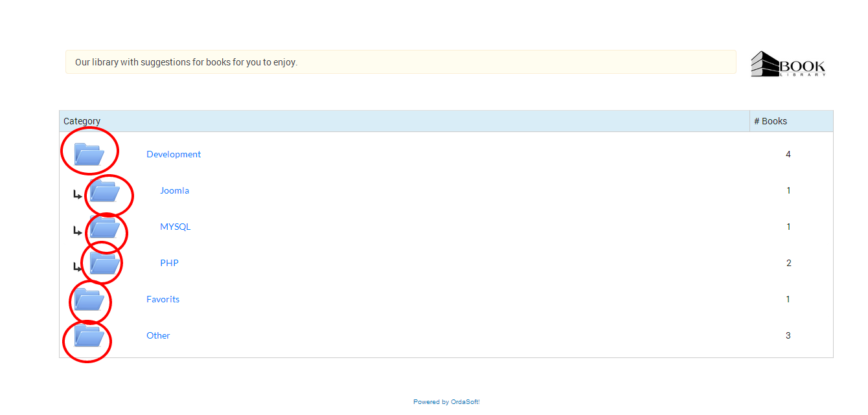Click the folder icon beside Joomla
This screenshot has height=415, width=868.
[104, 191]
